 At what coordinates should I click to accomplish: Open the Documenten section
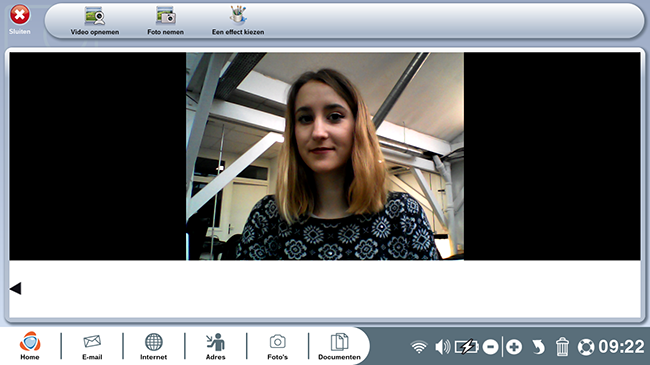pos(339,346)
